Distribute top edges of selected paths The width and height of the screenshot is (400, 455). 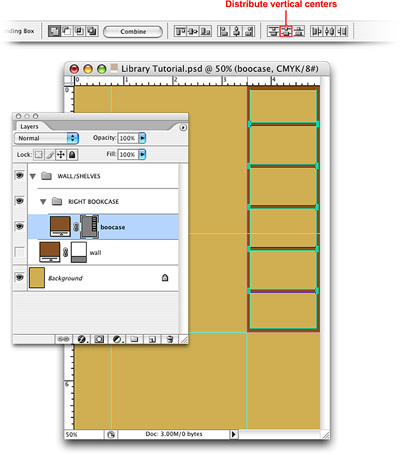click(273, 31)
